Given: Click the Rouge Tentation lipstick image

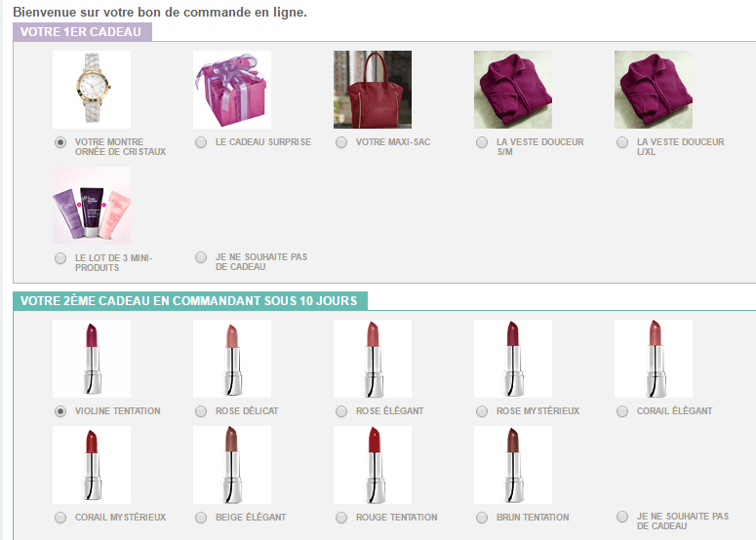Looking at the screenshot, I should pyautogui.click(x=373, y=465).
